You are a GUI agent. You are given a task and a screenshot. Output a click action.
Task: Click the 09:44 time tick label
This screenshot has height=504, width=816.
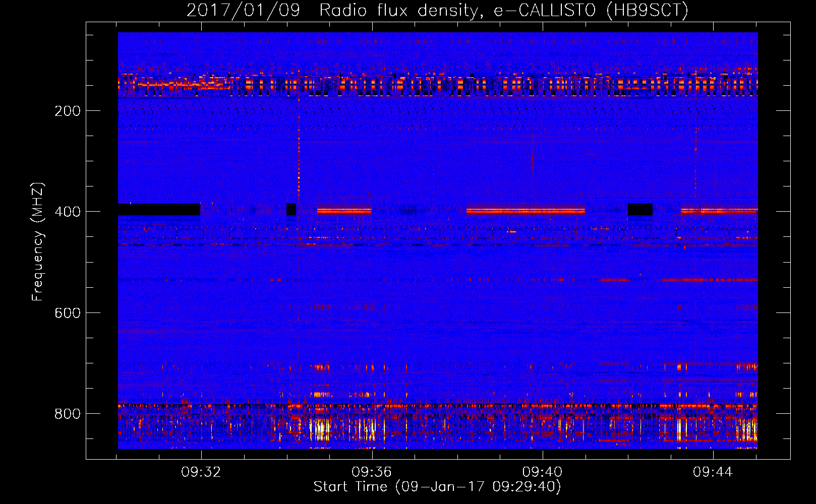713,472
